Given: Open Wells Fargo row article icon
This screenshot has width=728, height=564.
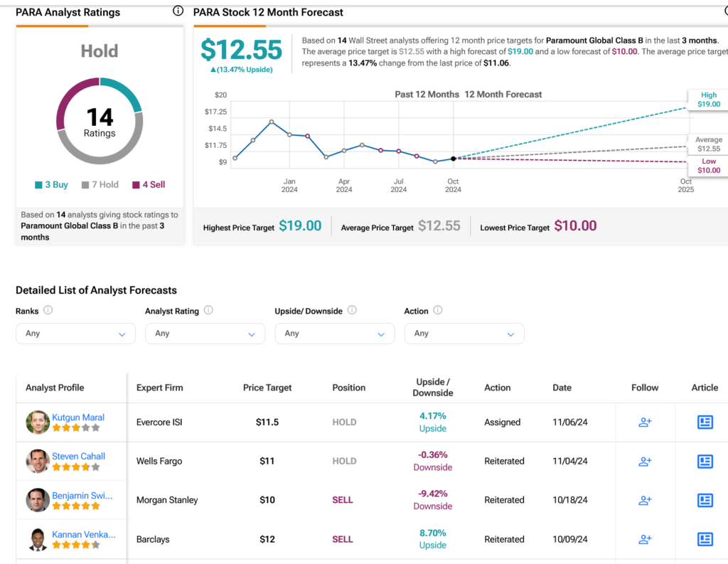Looking at the screenshot, I should [x=705, y=462].
